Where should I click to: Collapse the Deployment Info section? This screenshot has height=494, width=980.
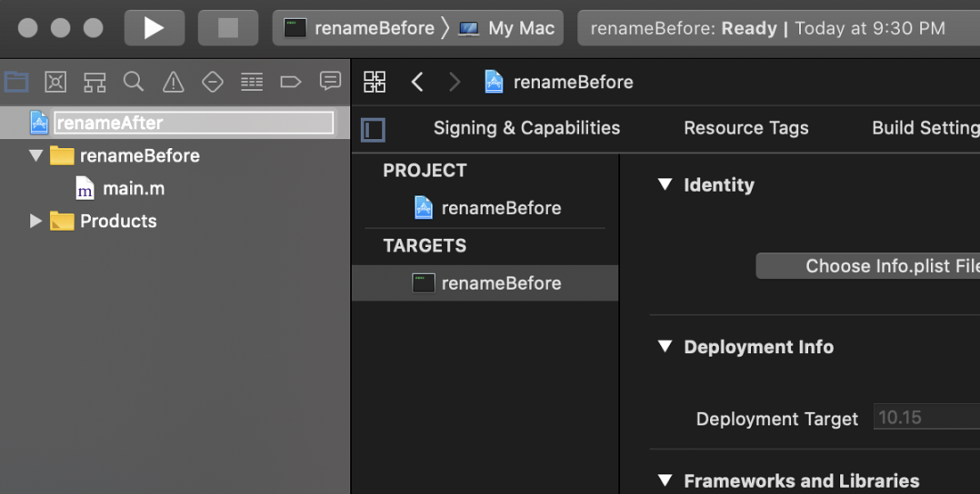coord(666,347)
